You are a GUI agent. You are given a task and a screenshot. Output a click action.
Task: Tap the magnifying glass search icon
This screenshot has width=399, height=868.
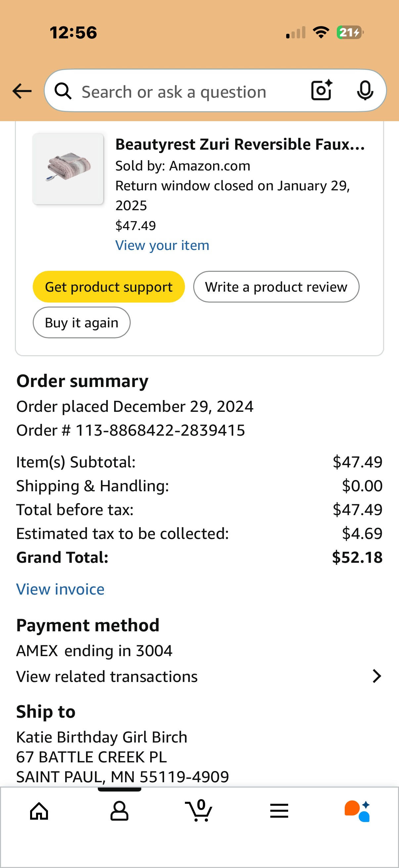[63, 91]
